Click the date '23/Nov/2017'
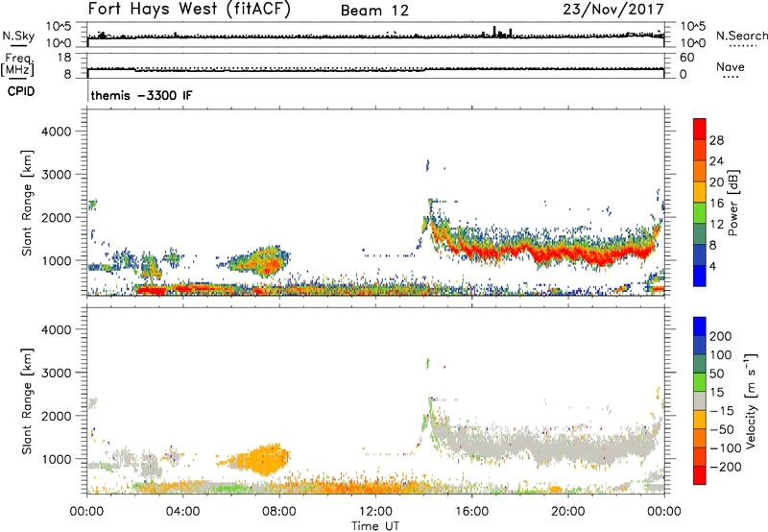Image resolution: width=768 pixels, height=532 pixels. (x=613, y=10)
